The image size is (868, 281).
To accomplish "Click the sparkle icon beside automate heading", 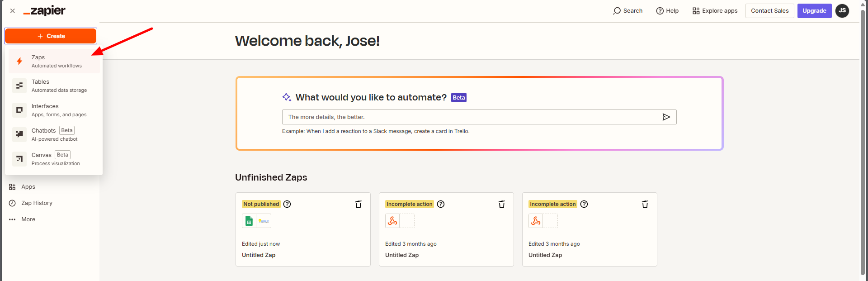I will pos(287,97).
